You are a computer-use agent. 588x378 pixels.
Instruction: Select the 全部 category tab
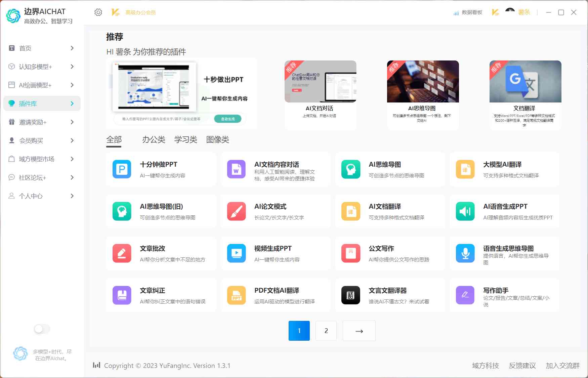coord(114,140)
